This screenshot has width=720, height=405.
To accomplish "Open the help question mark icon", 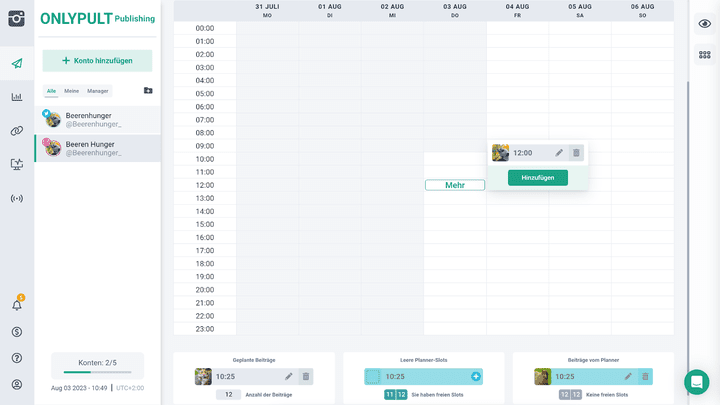I will (x=17, y=358).
